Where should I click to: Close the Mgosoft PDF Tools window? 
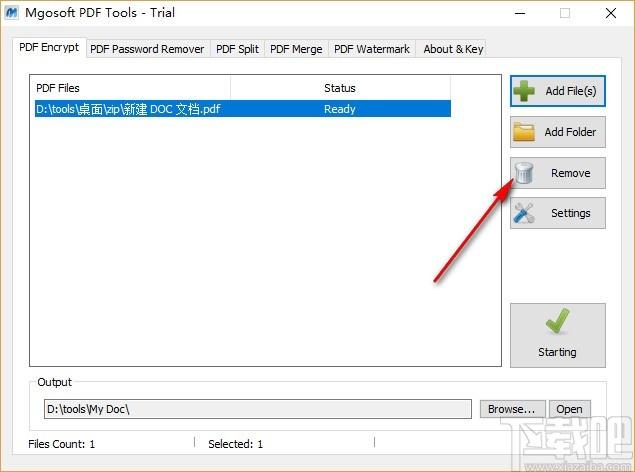(x=611, y=13)
